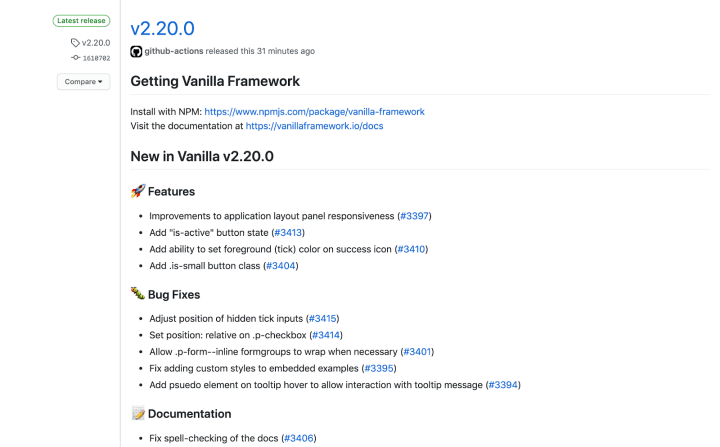Open the npmjs vanilla-framework package link
Image resolution: width=720 pixels, height=447 pixels.
click(x=315, y=112)
